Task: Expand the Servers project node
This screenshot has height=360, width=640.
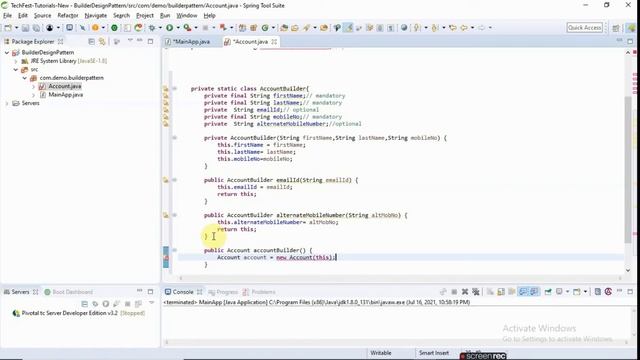Action: 7,103
